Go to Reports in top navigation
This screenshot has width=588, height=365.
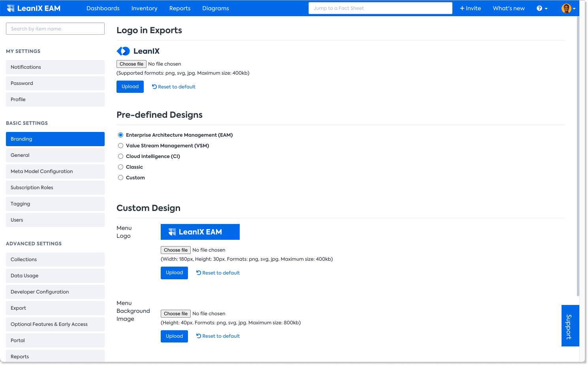180,8
